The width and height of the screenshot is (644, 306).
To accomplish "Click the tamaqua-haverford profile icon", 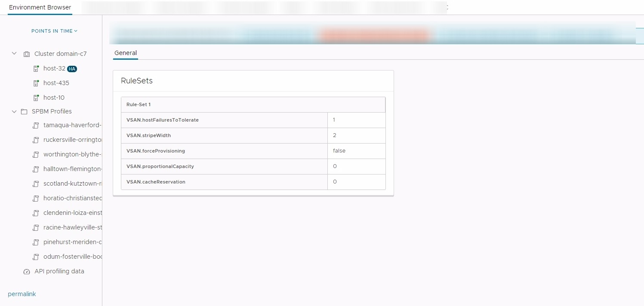I will point(36,125).
